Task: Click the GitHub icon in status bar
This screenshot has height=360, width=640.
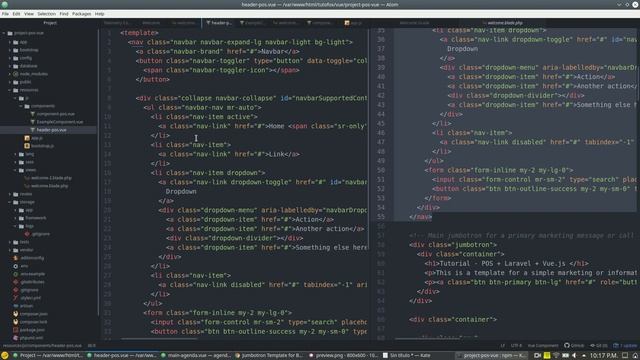Action: coord(567,345)
